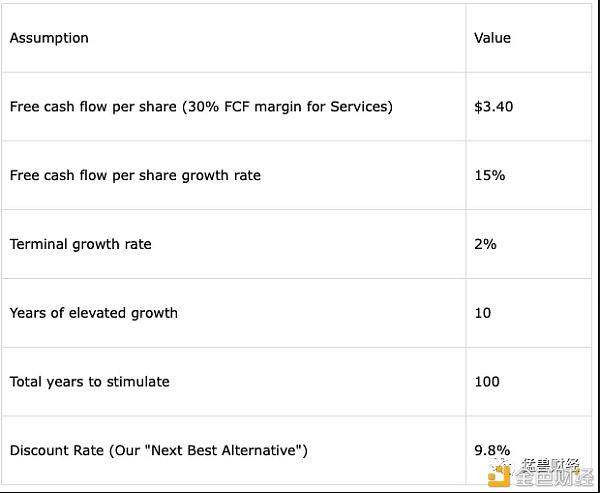Select the Value column header

[492, 38]
